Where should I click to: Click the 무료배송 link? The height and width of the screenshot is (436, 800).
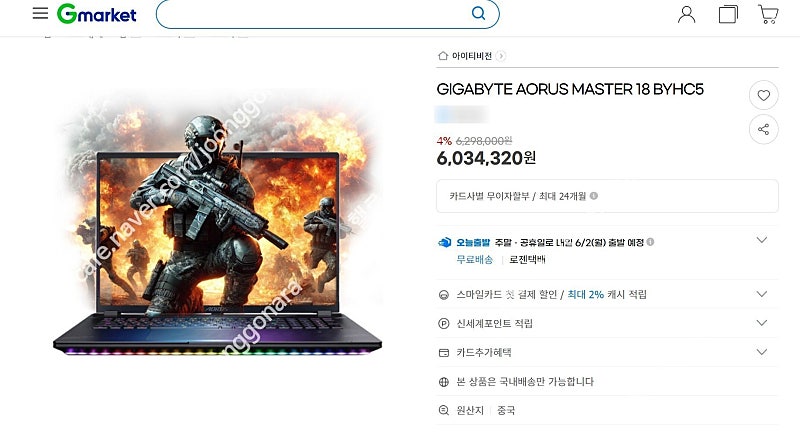pos(474,260)
